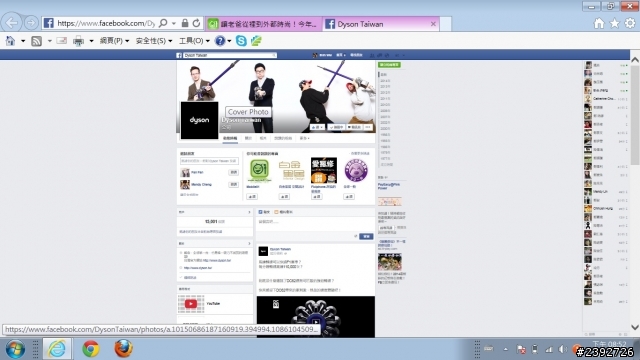
Task: Invite Wendy Cheng with the button
Action: pyautogui.click(x=233, y=184)
